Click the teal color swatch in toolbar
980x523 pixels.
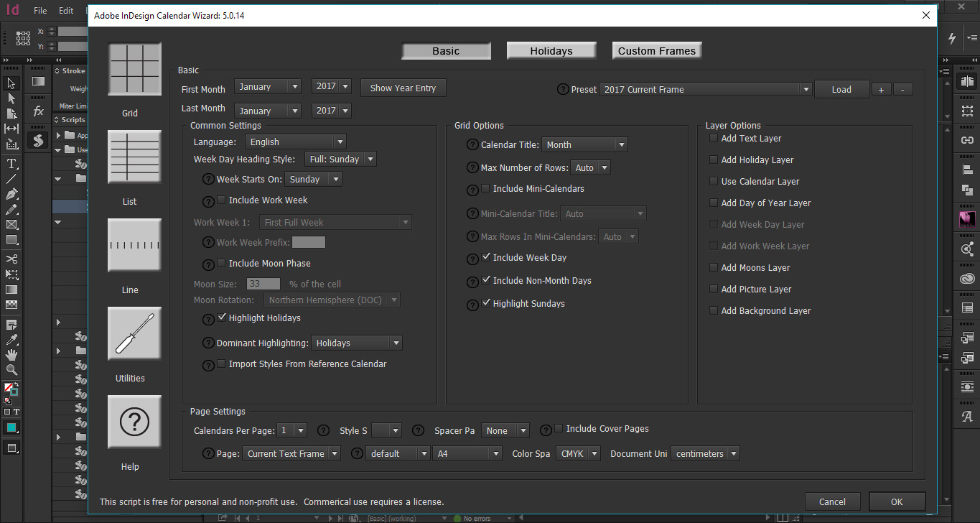tap(11, 427)
